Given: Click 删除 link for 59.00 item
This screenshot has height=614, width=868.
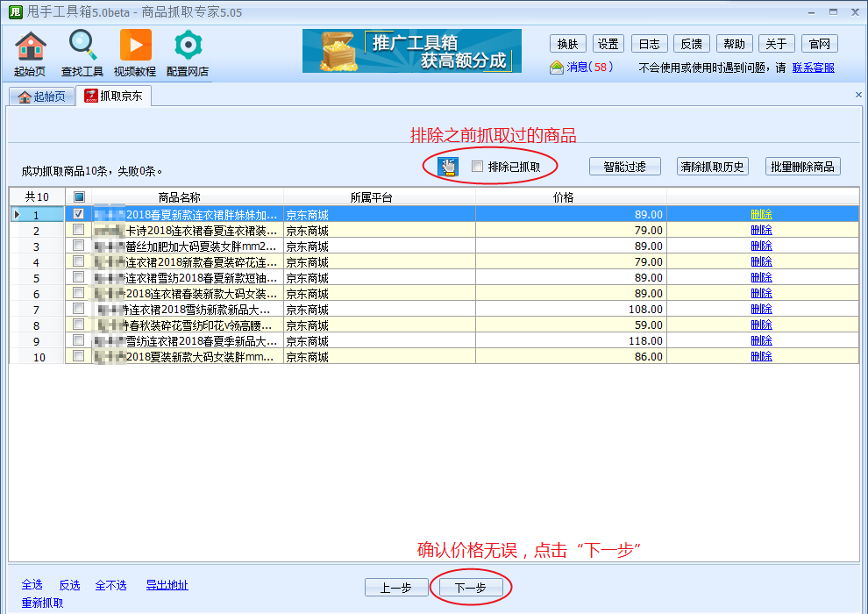Looking at the screenshot, I should (761, 325).
